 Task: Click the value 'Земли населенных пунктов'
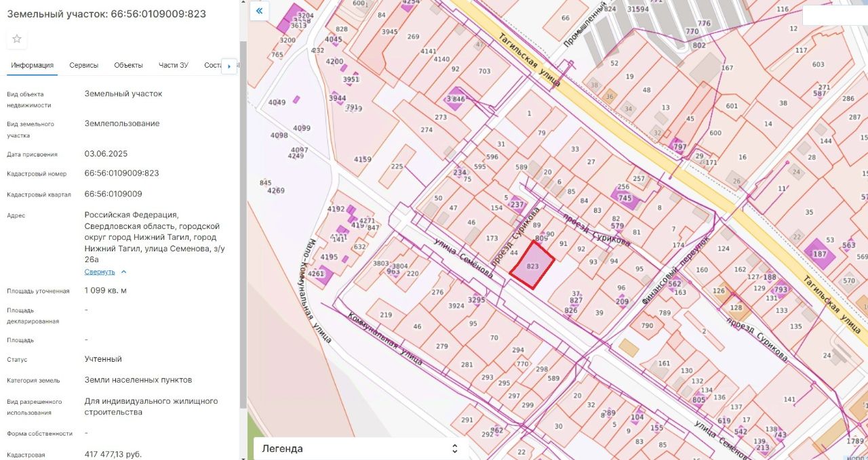coord(138,379)
